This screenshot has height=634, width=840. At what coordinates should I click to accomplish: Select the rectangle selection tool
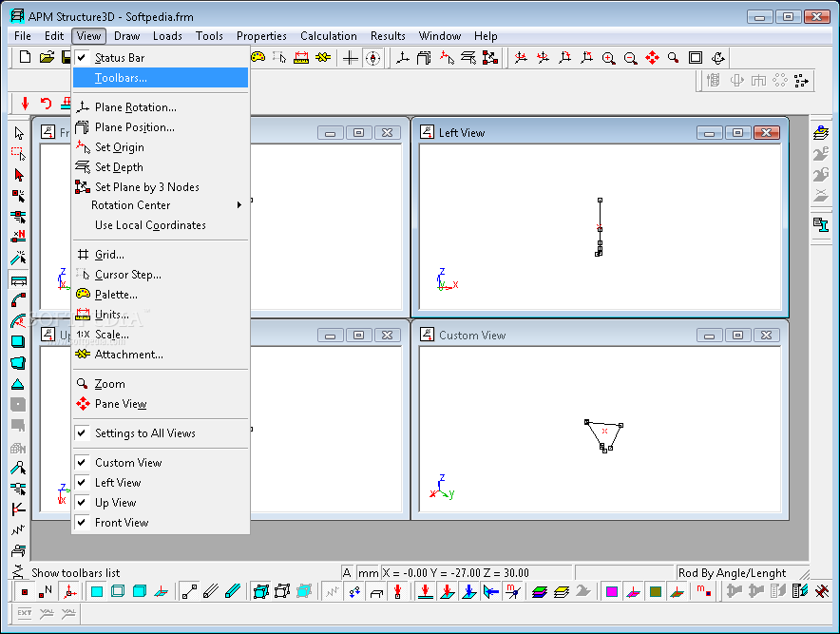coord(19,154)
